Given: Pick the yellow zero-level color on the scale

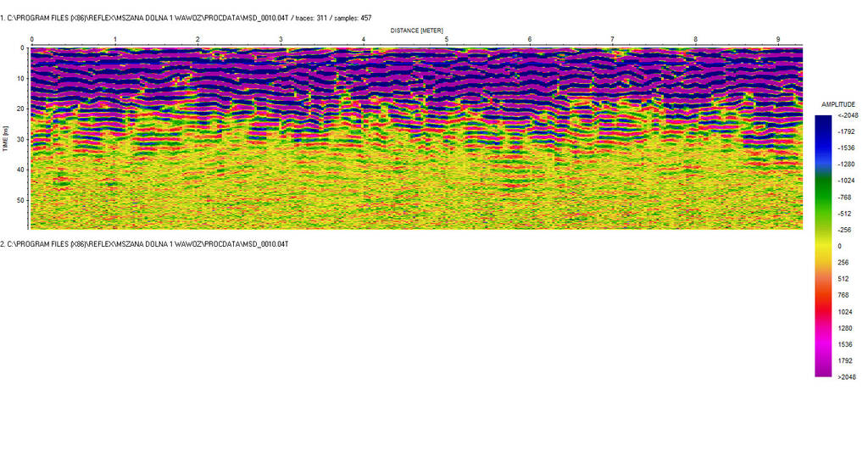Looking at the screenshot, I should point(823,246).
